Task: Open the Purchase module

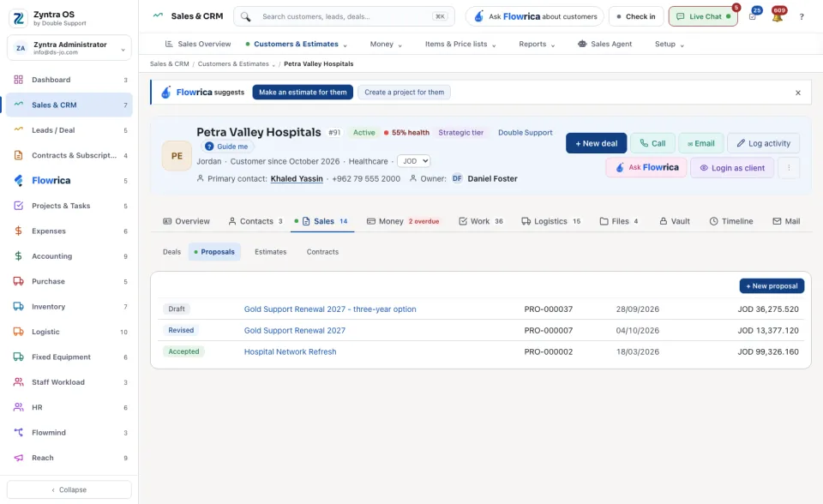Action: point(69,281)
